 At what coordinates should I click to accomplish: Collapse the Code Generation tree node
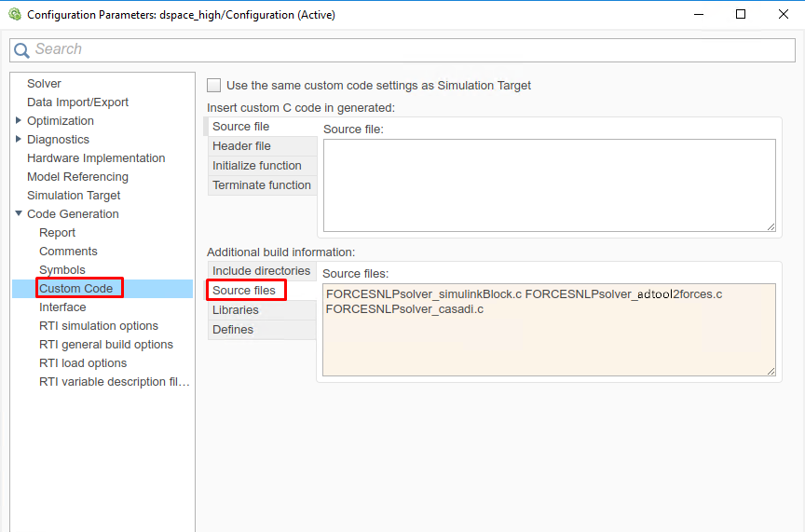click(x=19, y=214)
